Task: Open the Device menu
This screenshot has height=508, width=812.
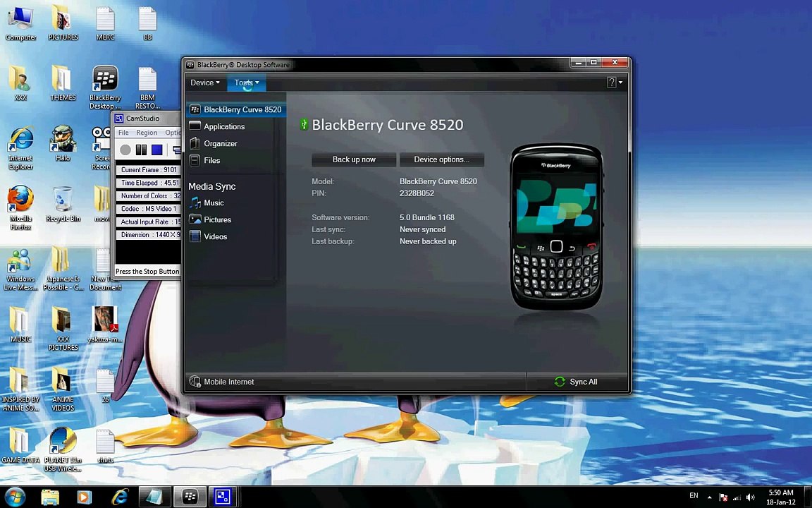Action: [204, 83]
